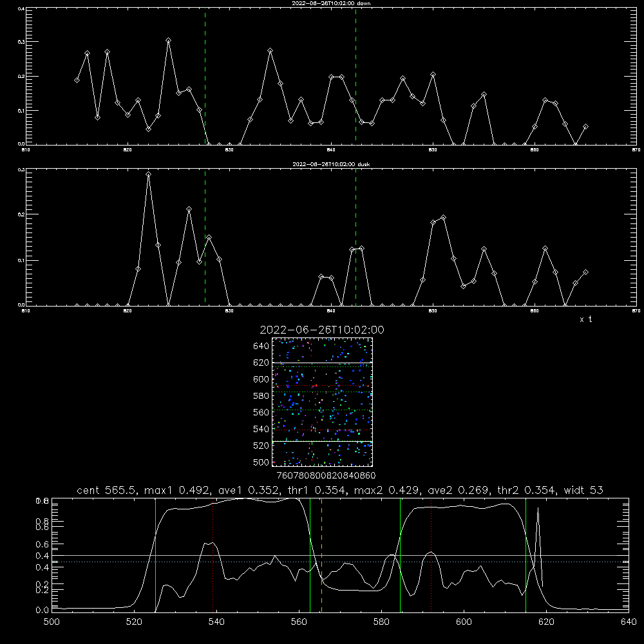Click dusk plot's green dashed line near 828

coord(205,238)
